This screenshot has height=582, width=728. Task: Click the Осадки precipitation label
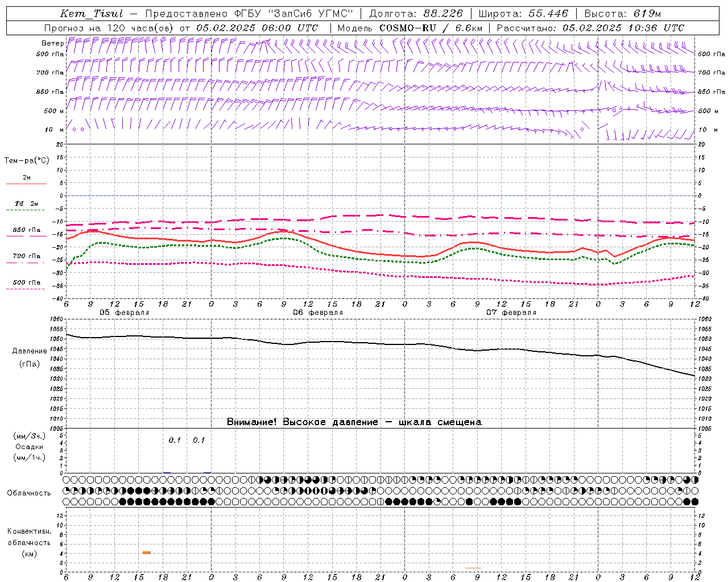coord(29,447)
